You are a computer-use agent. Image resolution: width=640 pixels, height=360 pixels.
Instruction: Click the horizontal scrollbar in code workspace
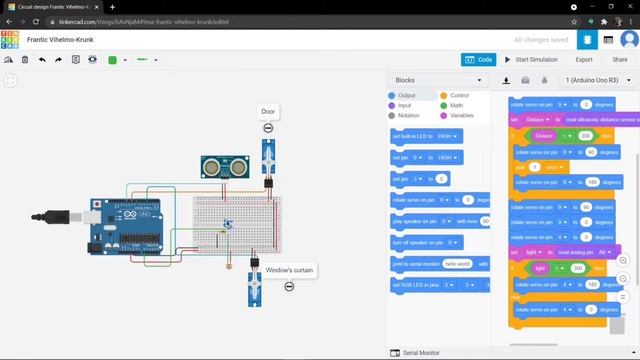tap(533, 345)
